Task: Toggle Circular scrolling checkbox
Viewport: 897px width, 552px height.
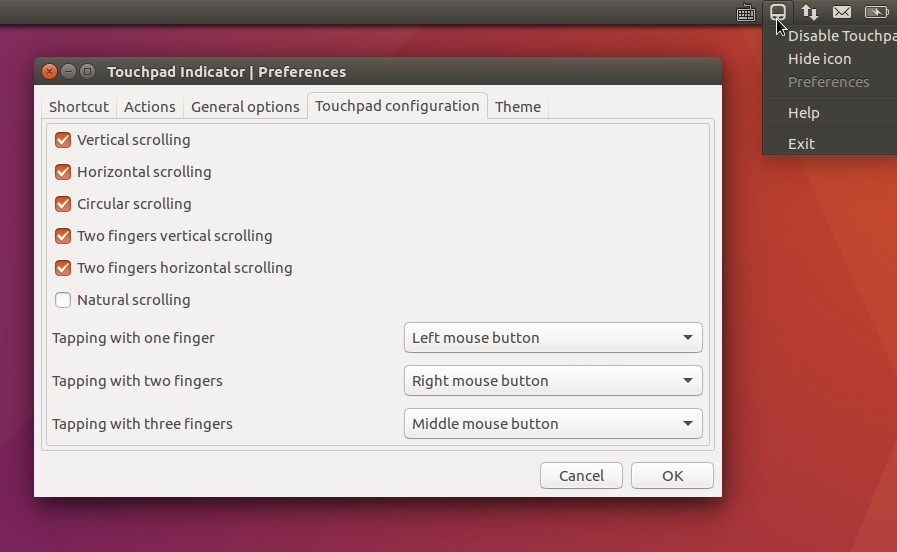Action: [x=63, y=204]
